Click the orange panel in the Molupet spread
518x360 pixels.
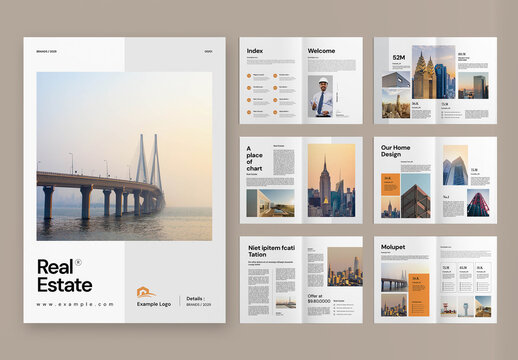tap(419, 295)
